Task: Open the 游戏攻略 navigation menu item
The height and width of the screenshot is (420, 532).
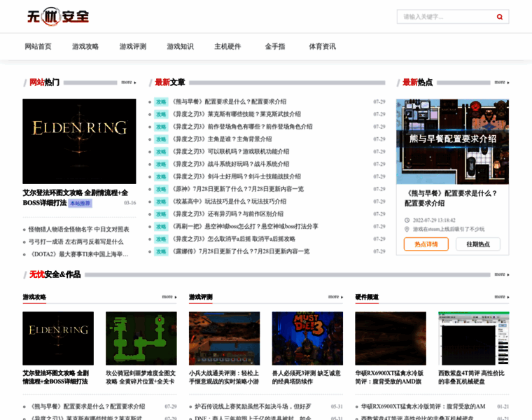Action: [x=85, y=47]
